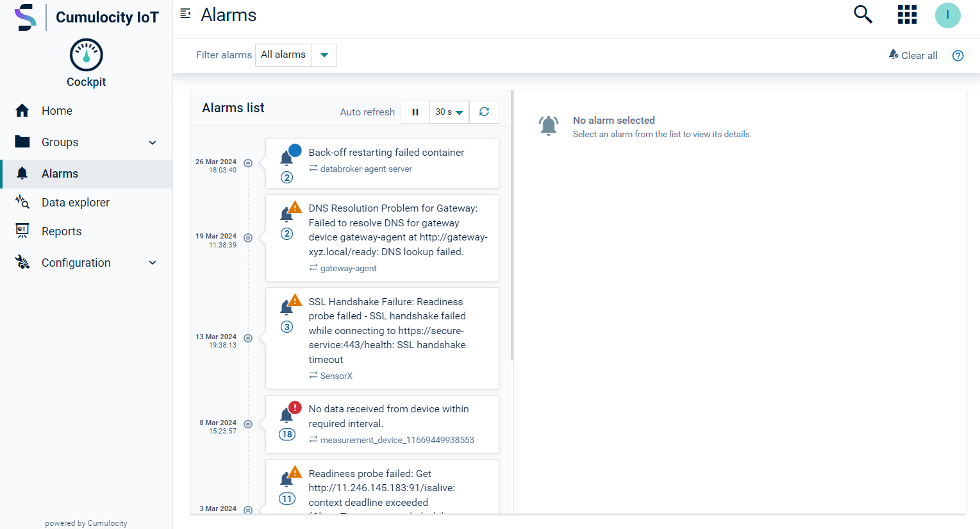
Task: Open measurement_device_11669449938553 link
Action: point(397,440)
